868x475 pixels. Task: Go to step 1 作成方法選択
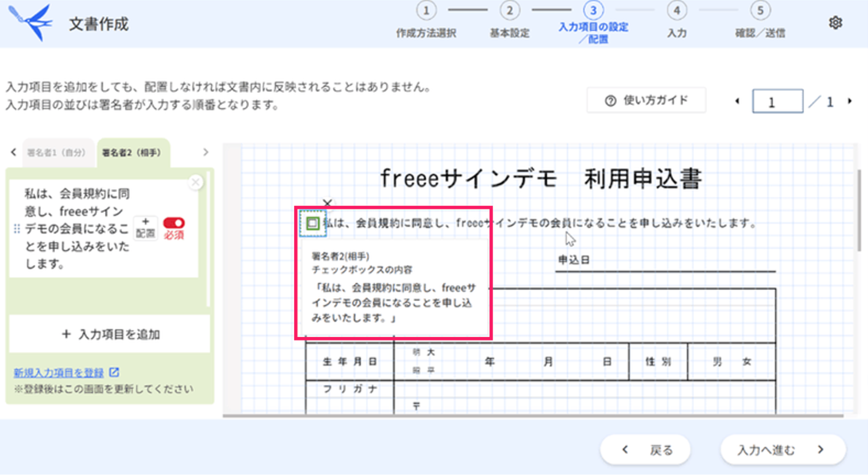[426, 20]
